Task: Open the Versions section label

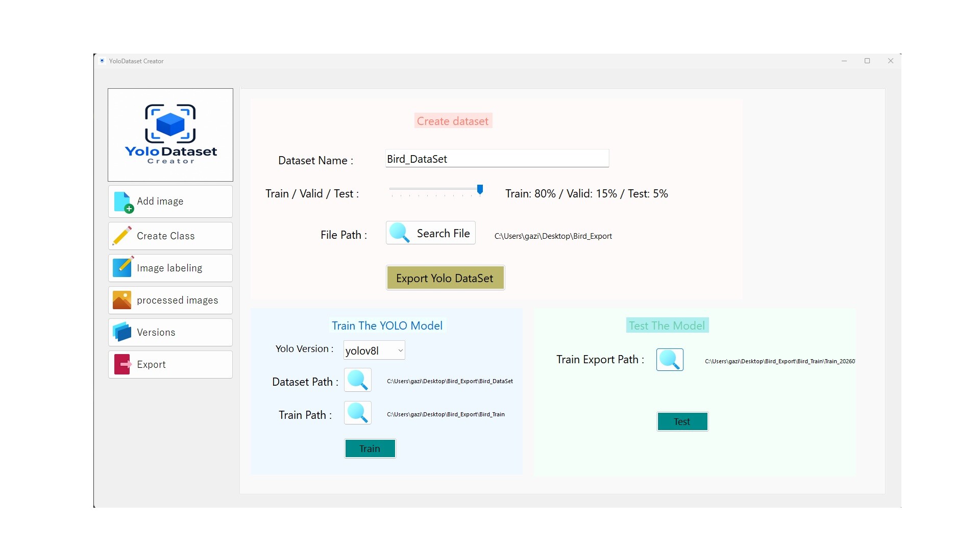Action: (156, 332)
